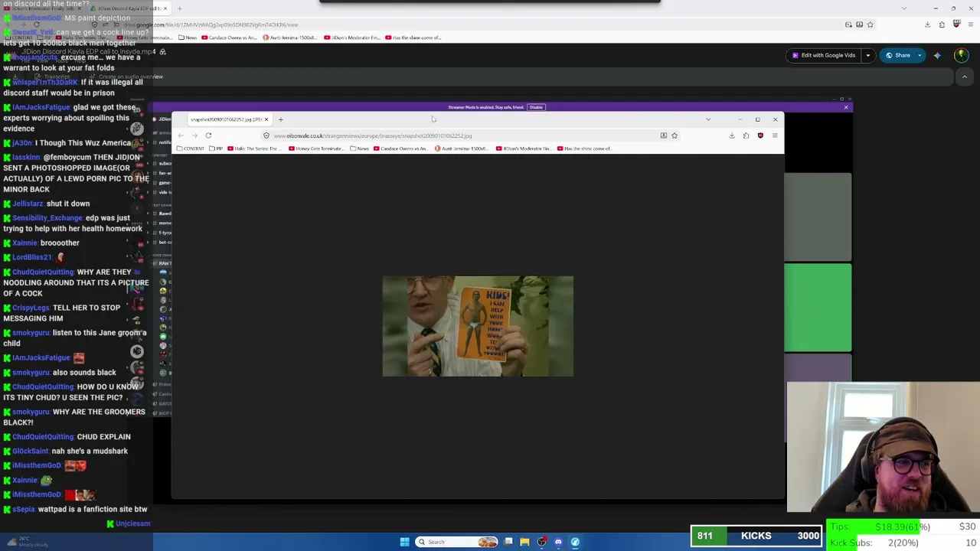
Task: Open 'JiDion's Moderator Fin...' bookmark in front browser
Action: coord(524,148)
